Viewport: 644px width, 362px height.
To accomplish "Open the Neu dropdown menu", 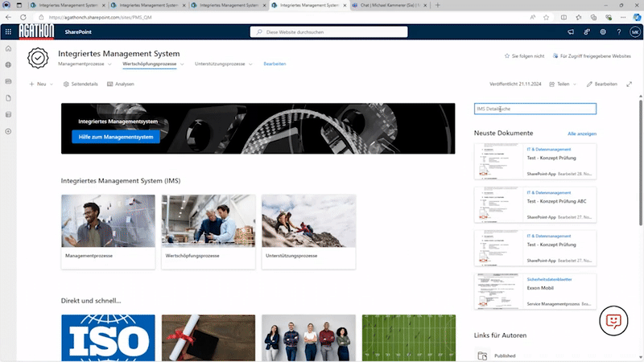I will (41, 84).
